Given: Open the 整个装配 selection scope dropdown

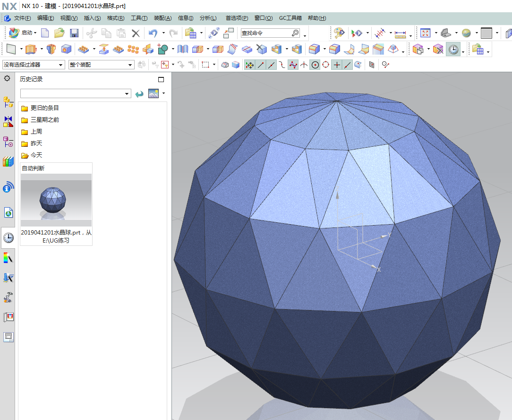Looking at the screenshot, I should 101,65.
